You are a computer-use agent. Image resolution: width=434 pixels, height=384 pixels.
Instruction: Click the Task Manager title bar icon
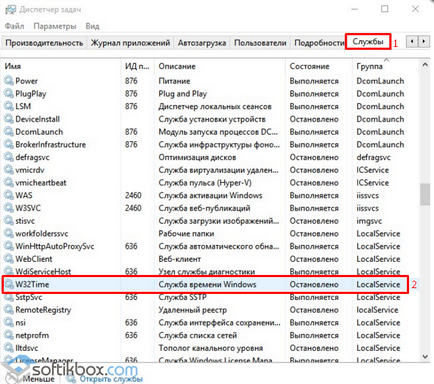(10, 10)
